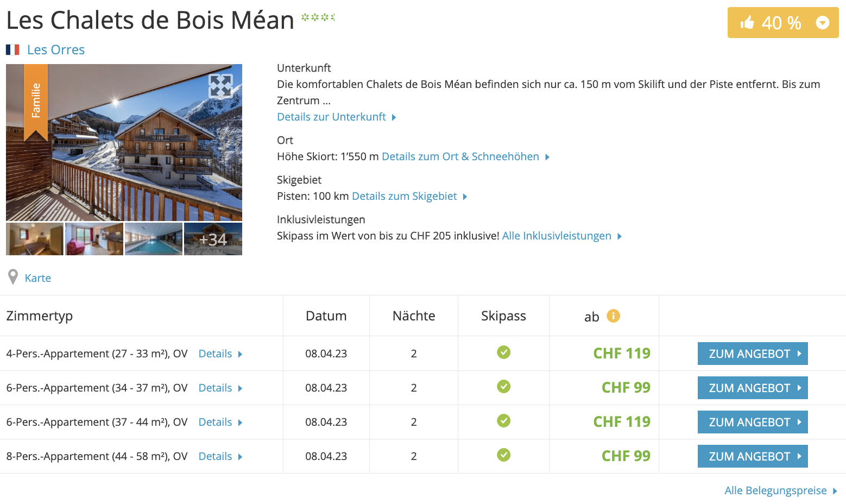The width and height of the screenshot is (846, 504).
Task: Click the Zimmertyp column header
Action: [x=40, y=316]
